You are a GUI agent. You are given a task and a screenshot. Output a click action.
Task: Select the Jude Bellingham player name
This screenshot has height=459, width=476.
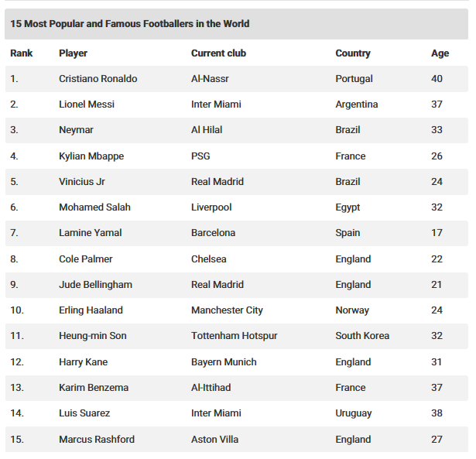point(96,284)
